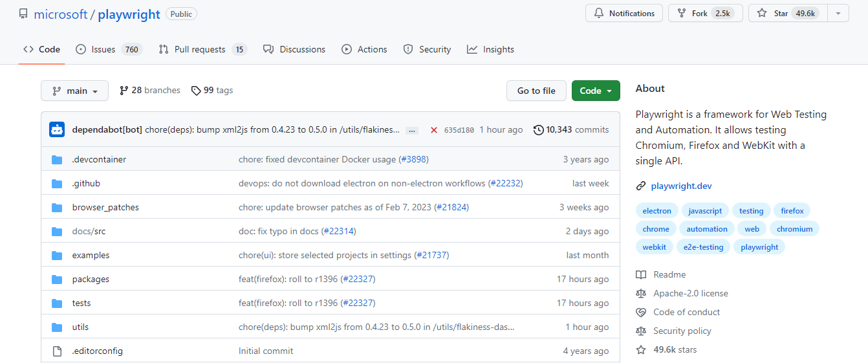Click the folder icon for .github
The width and height of the screenshot is (868, 363).
click(x=57, y=184)
